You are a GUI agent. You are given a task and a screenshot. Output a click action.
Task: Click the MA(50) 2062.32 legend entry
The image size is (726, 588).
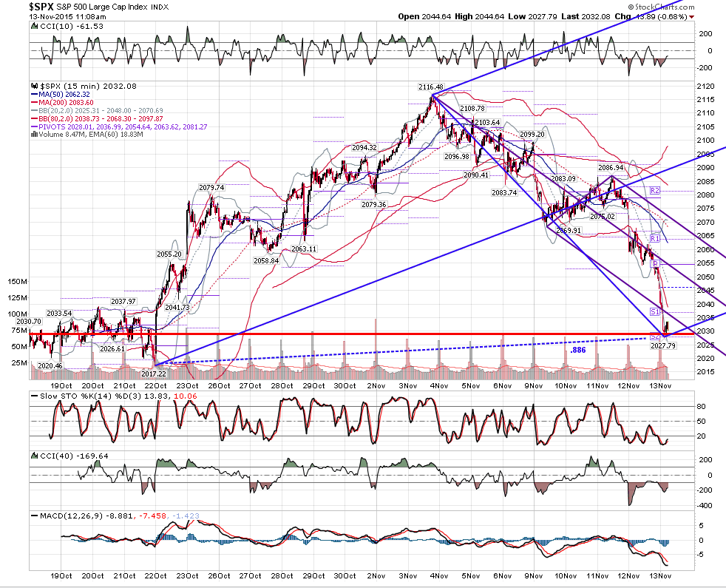(61, 95)
